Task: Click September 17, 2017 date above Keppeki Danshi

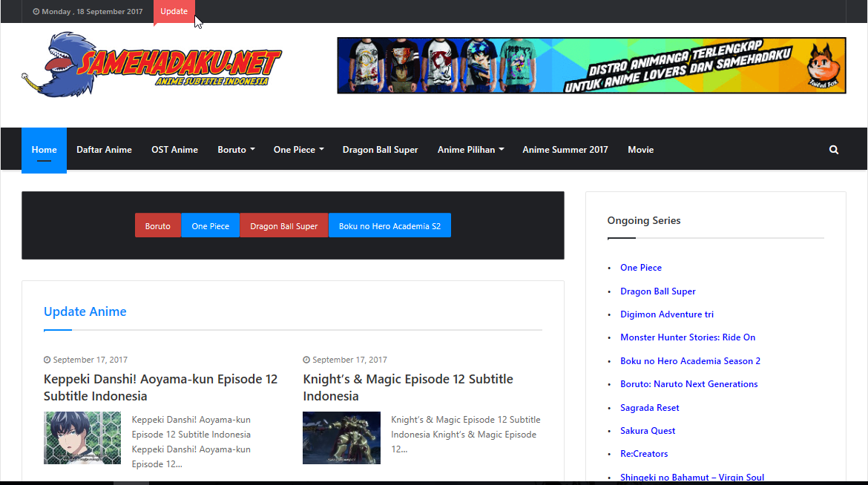Action: tap(91, 360)
